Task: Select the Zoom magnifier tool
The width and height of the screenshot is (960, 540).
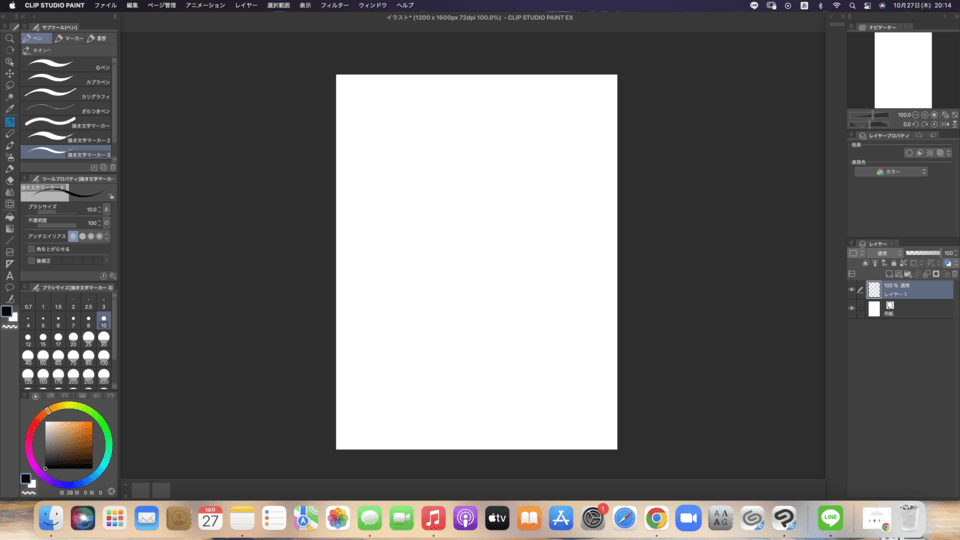Action: (10, 38)
